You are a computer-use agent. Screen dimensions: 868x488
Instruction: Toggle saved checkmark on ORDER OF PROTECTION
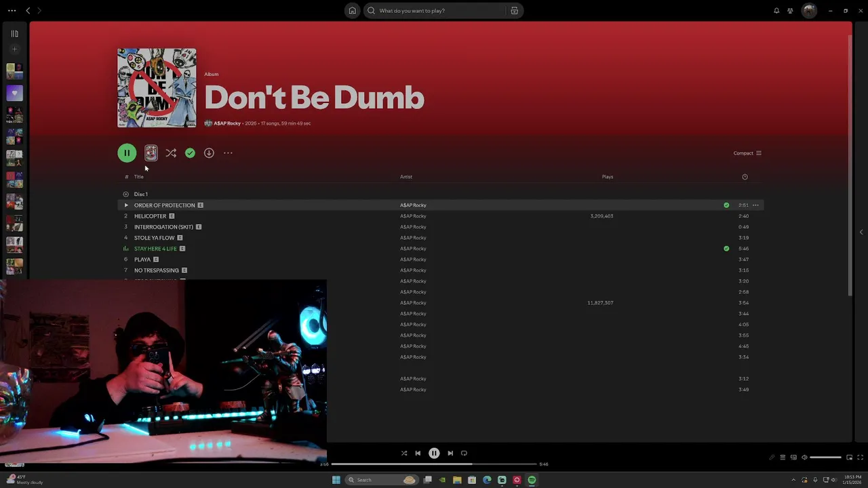[x=726, y=205]
